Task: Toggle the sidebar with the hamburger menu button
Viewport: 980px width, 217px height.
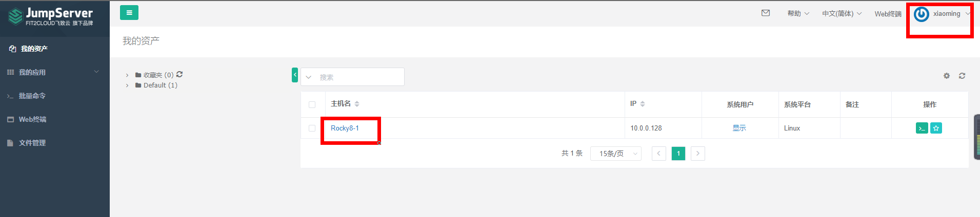Action: 129,13
